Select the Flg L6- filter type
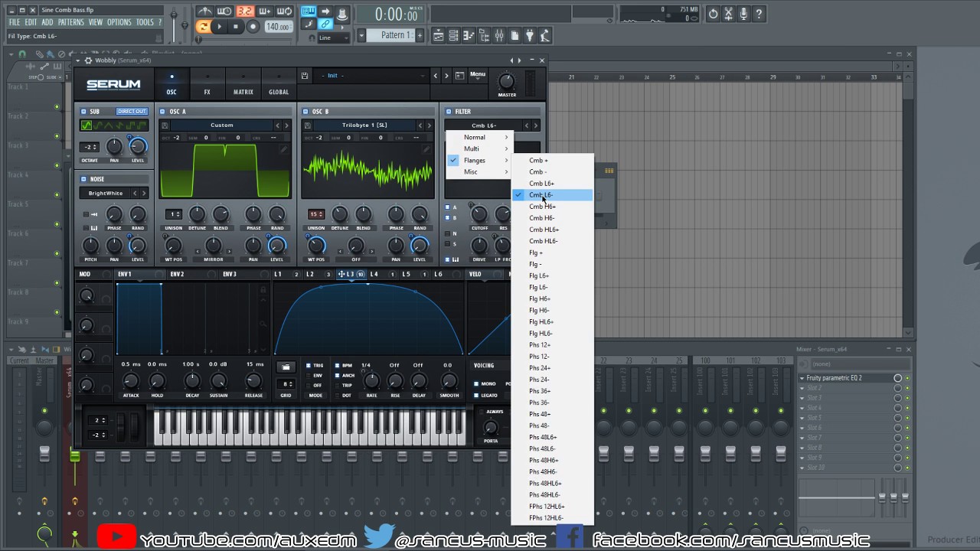Viewport: 980px width, 551px height. pos(552,287)
